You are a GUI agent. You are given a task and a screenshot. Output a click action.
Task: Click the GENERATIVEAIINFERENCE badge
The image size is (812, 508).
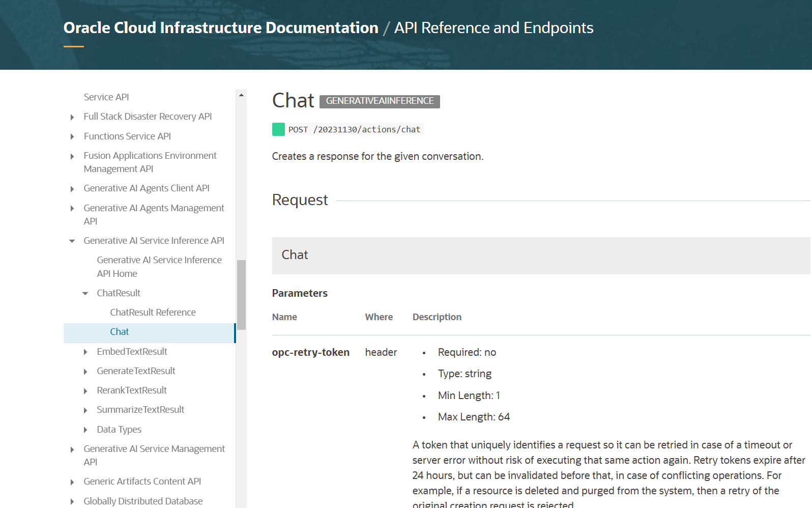380,101
